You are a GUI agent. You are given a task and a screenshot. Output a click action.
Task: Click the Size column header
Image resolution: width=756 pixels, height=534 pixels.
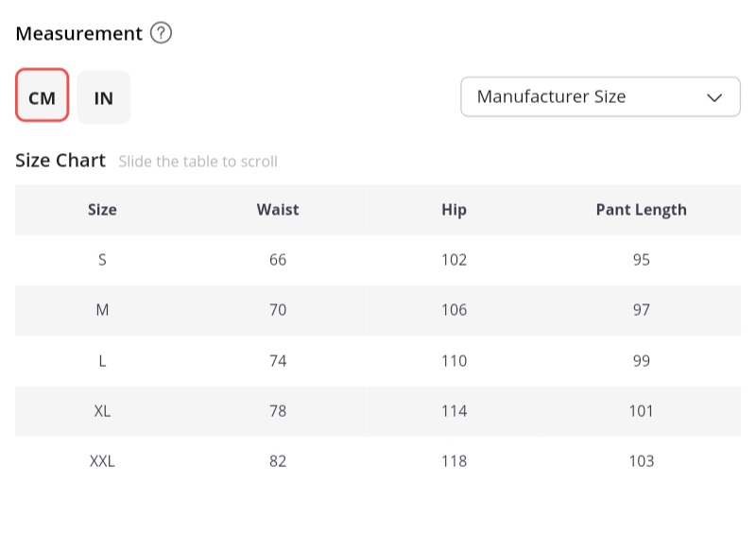[x=102, y=210]
